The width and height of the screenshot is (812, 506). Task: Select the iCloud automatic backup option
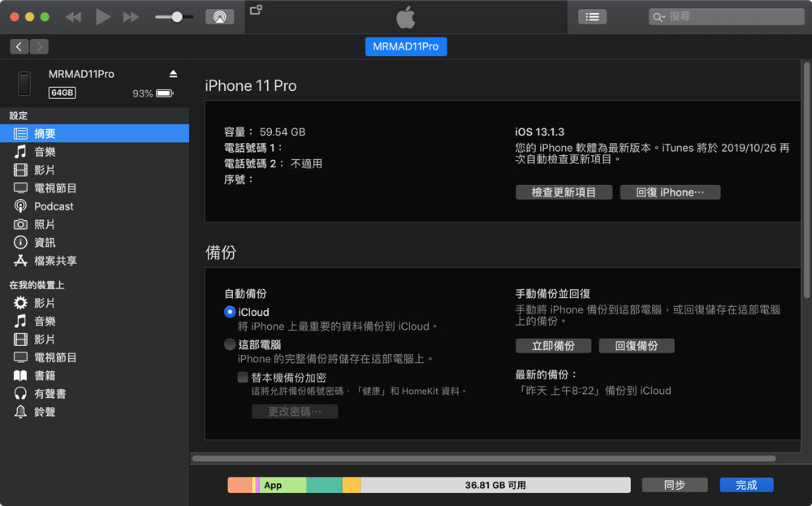(x=230, y=312)
